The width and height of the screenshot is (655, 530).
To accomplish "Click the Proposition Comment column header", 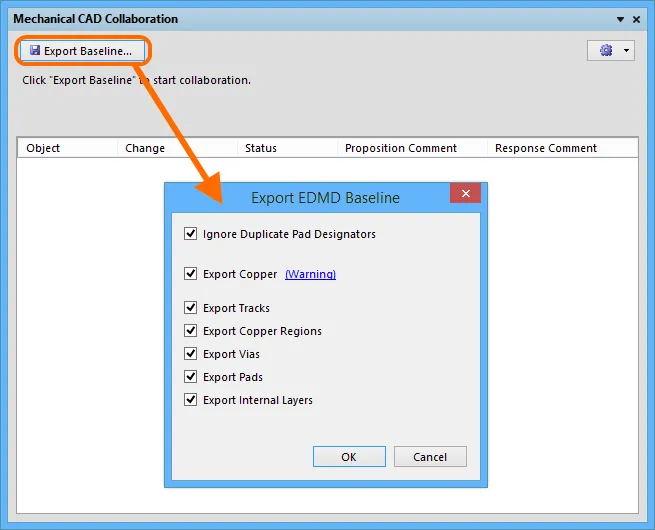I will (412, 148).
